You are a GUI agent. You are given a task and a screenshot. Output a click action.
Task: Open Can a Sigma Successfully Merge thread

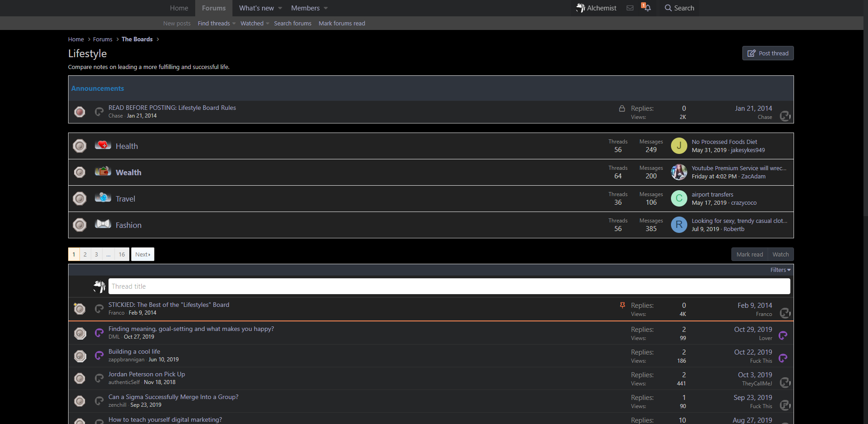[173, 397]
